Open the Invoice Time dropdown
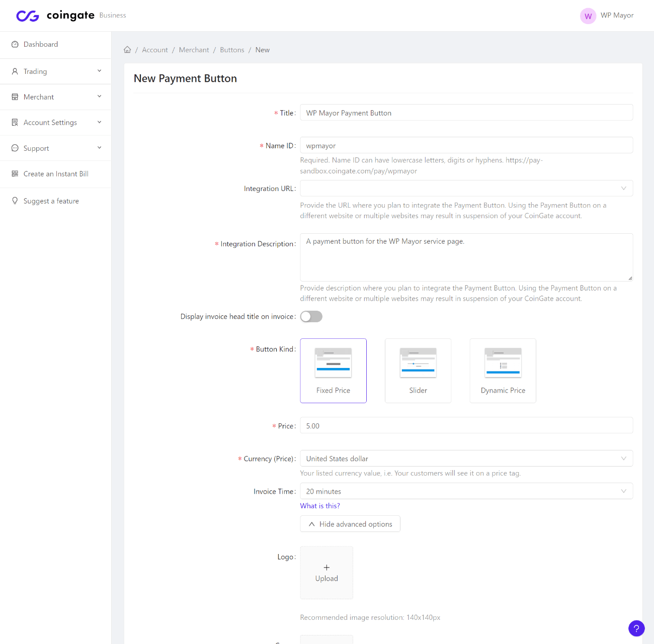Viewport: 654px width, 644px height. [x=466, y=491]
